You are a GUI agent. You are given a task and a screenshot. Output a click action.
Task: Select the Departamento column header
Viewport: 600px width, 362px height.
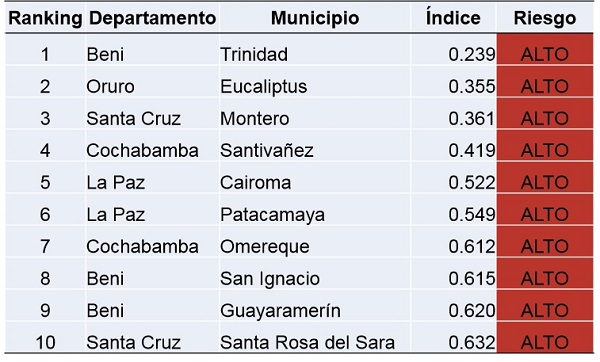[152, 18]
